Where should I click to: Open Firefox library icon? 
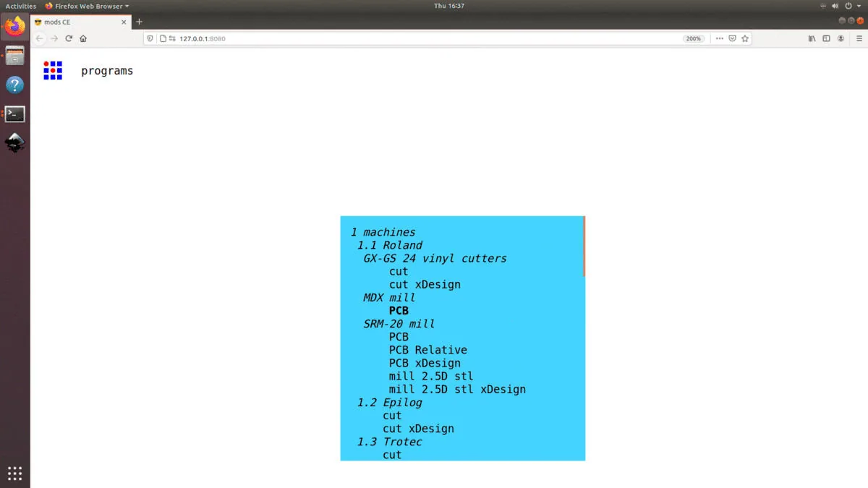pos(812,38)
